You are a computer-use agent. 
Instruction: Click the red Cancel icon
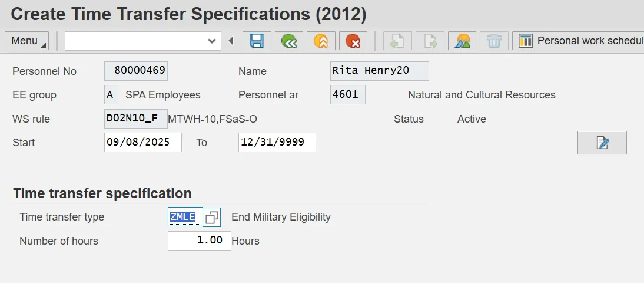click(x=352, y=41)
